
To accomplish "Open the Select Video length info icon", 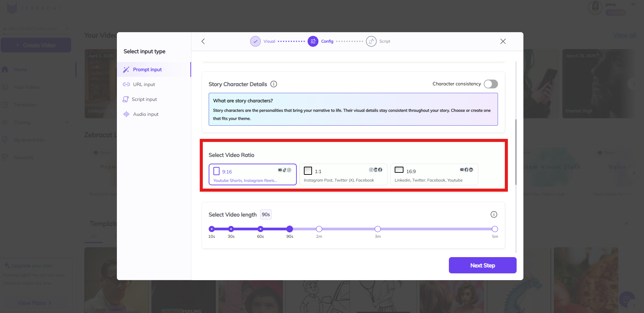I will 494,214.
